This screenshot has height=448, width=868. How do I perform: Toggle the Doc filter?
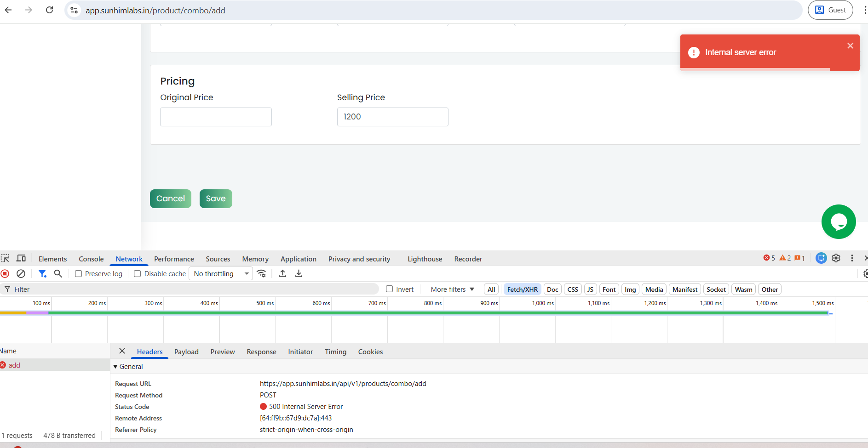[552, 289]
